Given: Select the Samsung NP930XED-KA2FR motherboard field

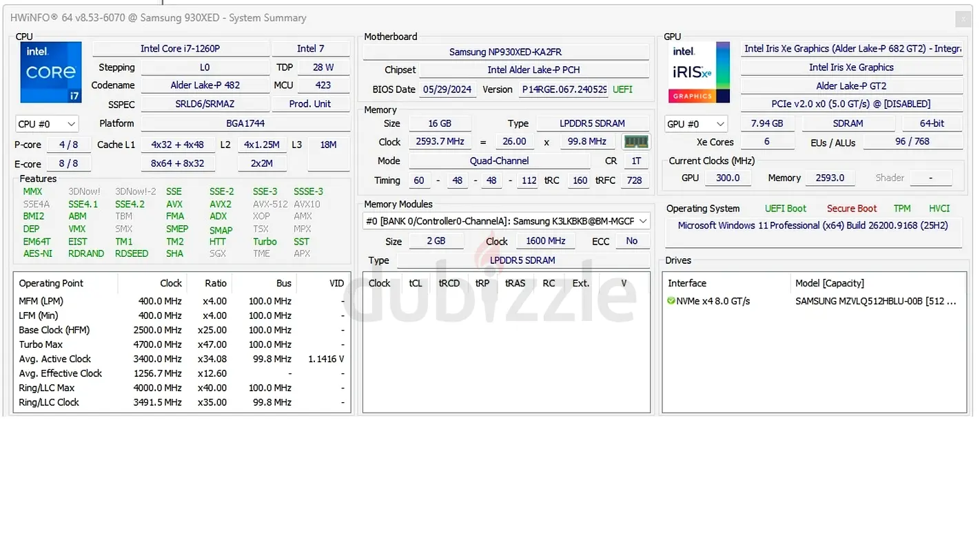Looking at the screenshot, I should click(x=507, y=52).
